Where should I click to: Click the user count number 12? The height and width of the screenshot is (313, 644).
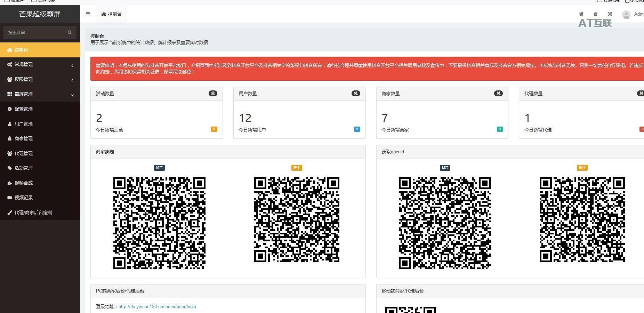245,118
